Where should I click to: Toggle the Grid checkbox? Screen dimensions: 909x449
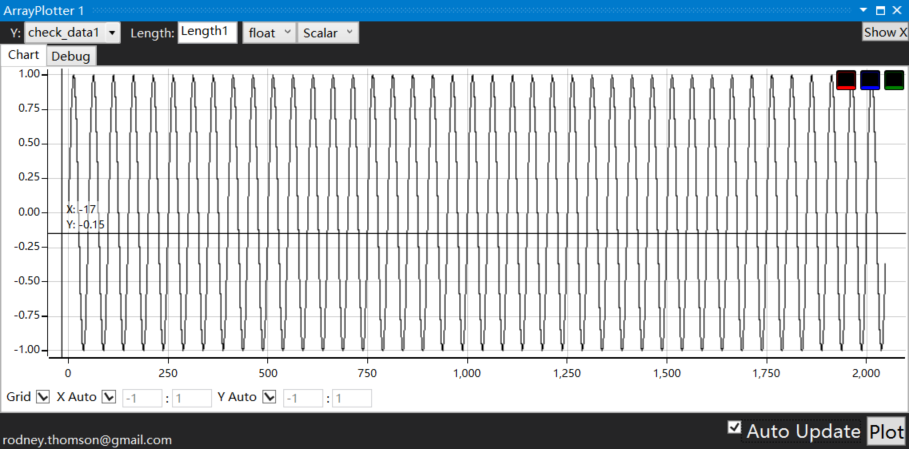pyautogui.click(x=42, y=397)
